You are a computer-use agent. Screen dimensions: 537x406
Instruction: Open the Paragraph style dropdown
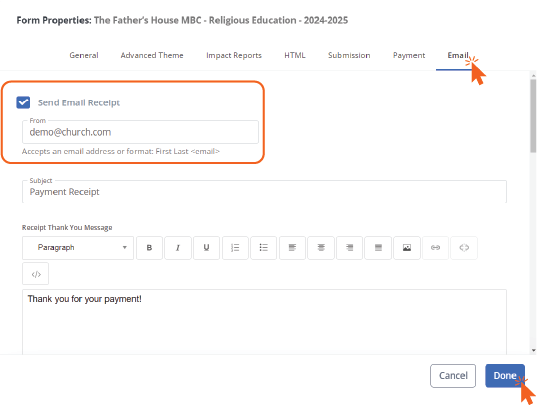[78, 248]
